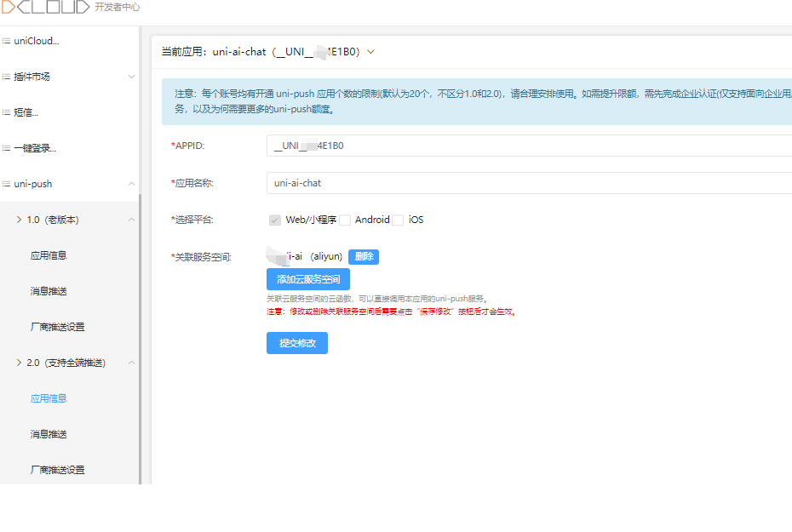Viewport: 792px width, 532px height.
Task: Click arrow before 1.0 (老版本)
Action: pos(20,220)
